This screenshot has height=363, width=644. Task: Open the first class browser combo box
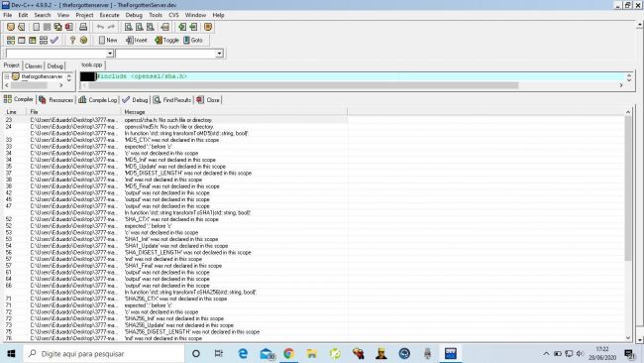[x=59, y=54]
